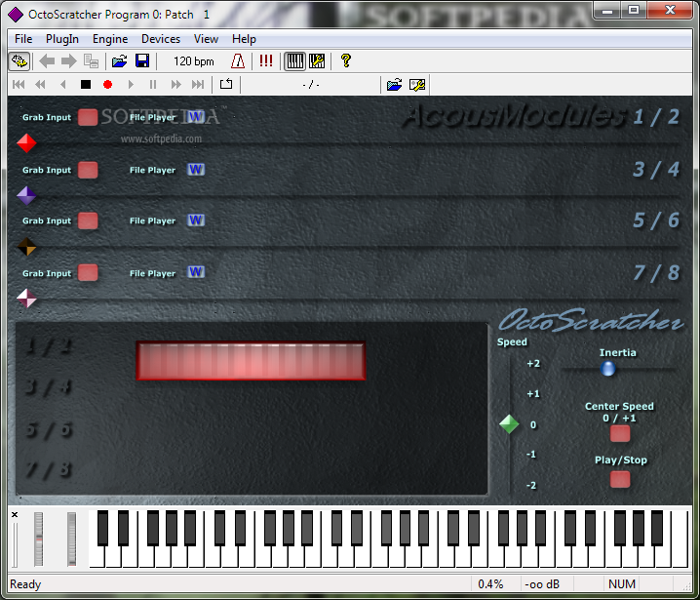Open the File menu

click(23, 39)
